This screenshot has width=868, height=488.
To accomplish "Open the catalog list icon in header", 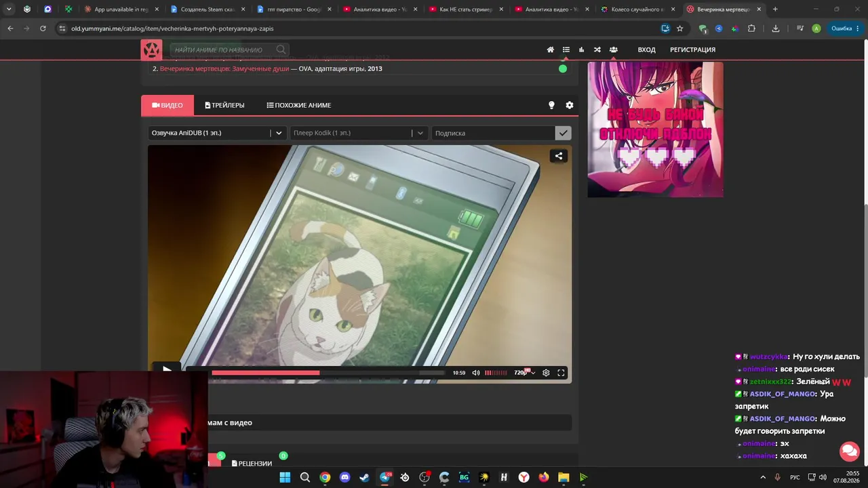I will pyautogui.click(x=566, y=49).
